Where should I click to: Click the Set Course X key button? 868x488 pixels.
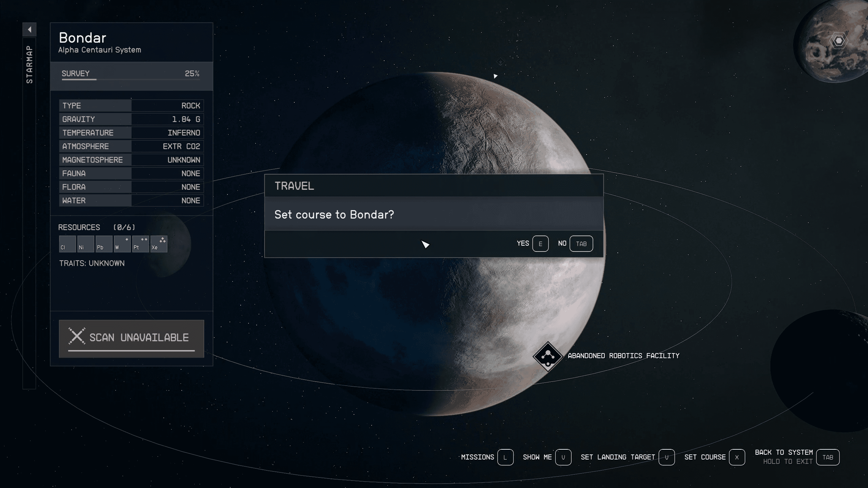coord(737,457)
